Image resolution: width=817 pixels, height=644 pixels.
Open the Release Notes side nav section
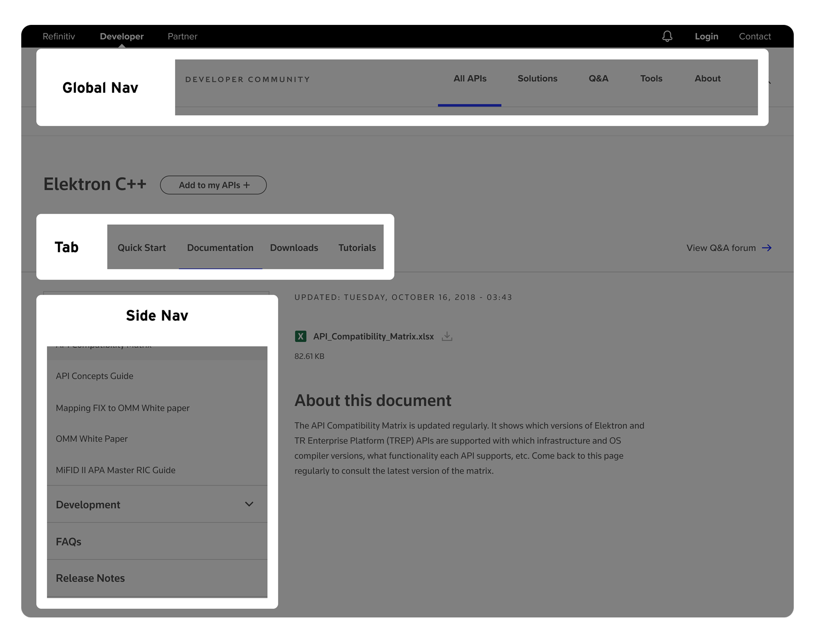(157, 578)
